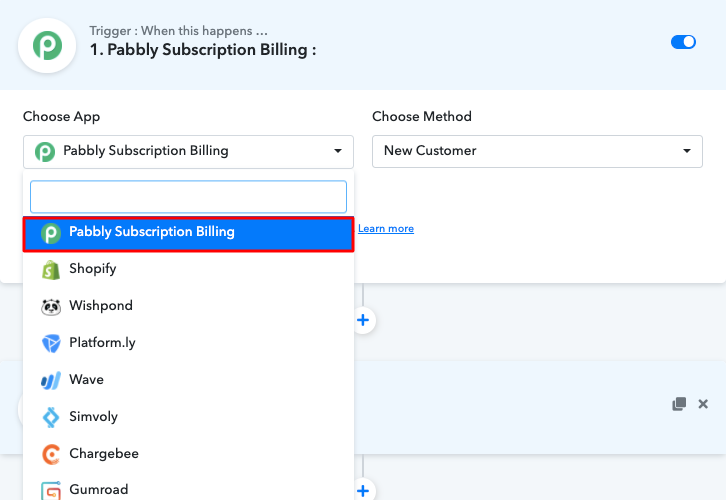
Task: Click the upper plus button to add a step
Action: [x=363, y=320]
